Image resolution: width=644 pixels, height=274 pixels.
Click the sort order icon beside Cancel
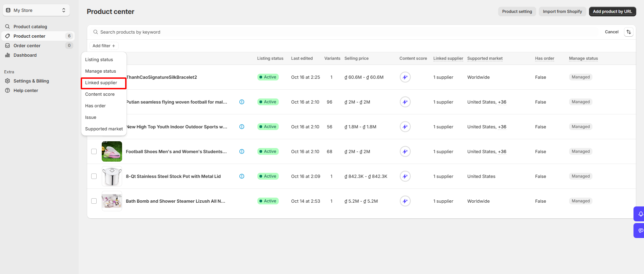pyautogui.click(x=628, y=32)
